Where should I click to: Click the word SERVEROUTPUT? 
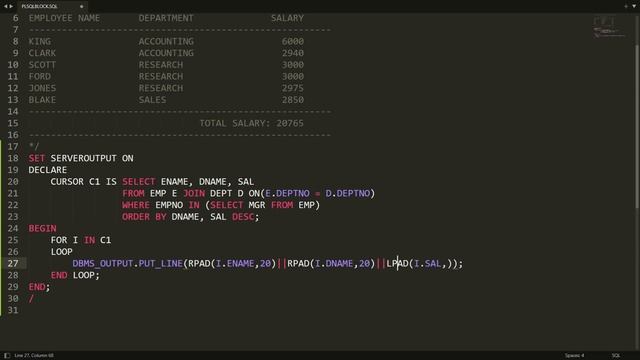pyautogui.click(x=84, y=158)
